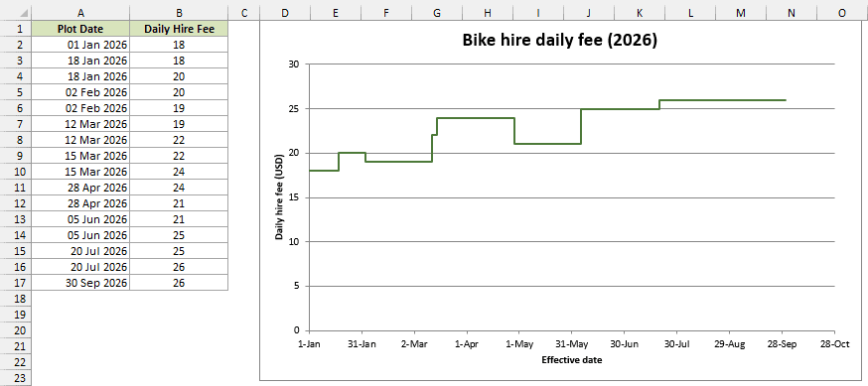Select column B header
868x386 pixels.
(179, 13)
